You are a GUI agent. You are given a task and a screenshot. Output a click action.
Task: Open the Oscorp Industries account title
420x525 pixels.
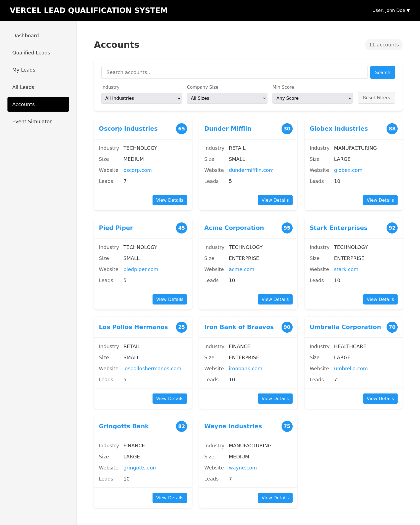coord(128,129)
